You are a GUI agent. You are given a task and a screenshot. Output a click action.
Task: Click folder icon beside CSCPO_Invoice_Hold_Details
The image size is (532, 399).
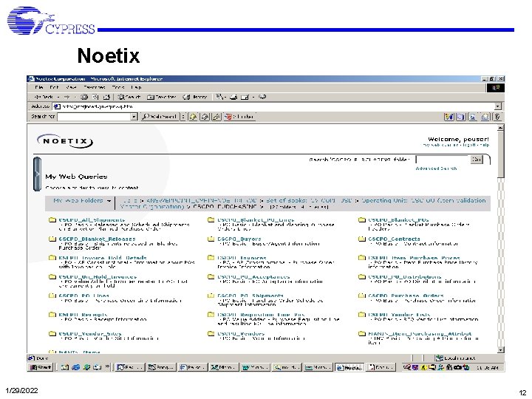click(52, 258)
